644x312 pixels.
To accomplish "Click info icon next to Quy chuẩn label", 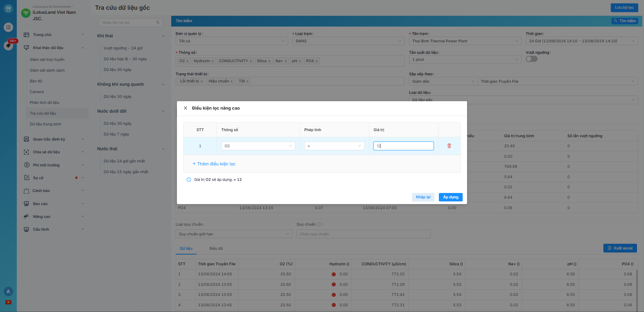I will coord(319,224).
